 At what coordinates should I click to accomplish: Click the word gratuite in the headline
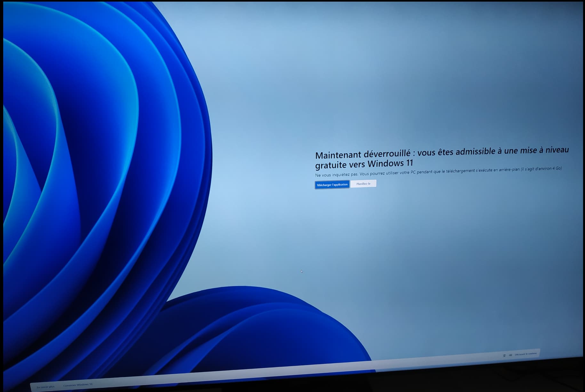(332, 165)
